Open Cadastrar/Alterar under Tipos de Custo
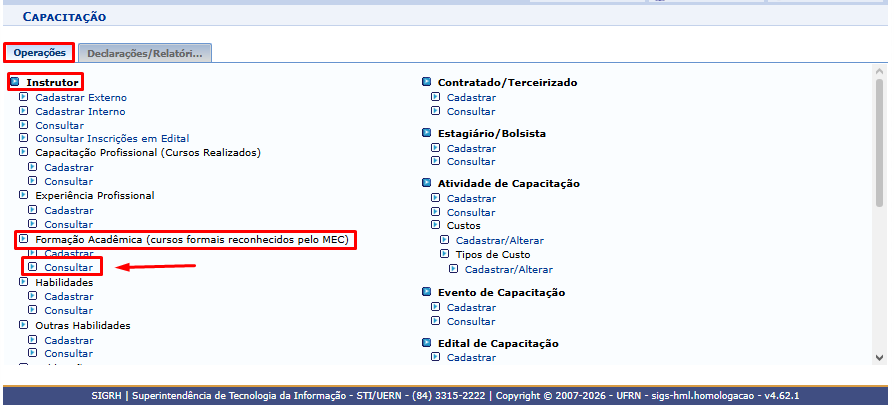 [509, 269]
